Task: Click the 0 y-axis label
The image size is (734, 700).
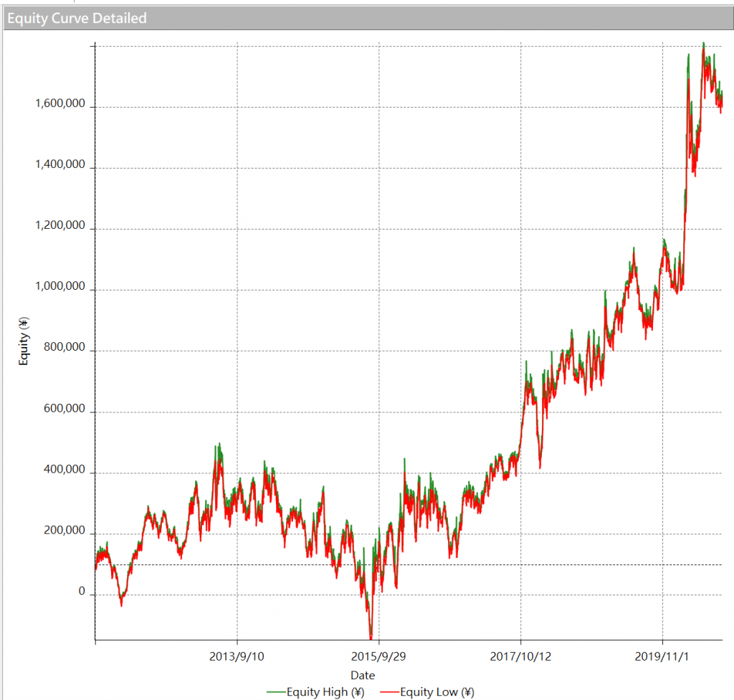Action: 82,592
